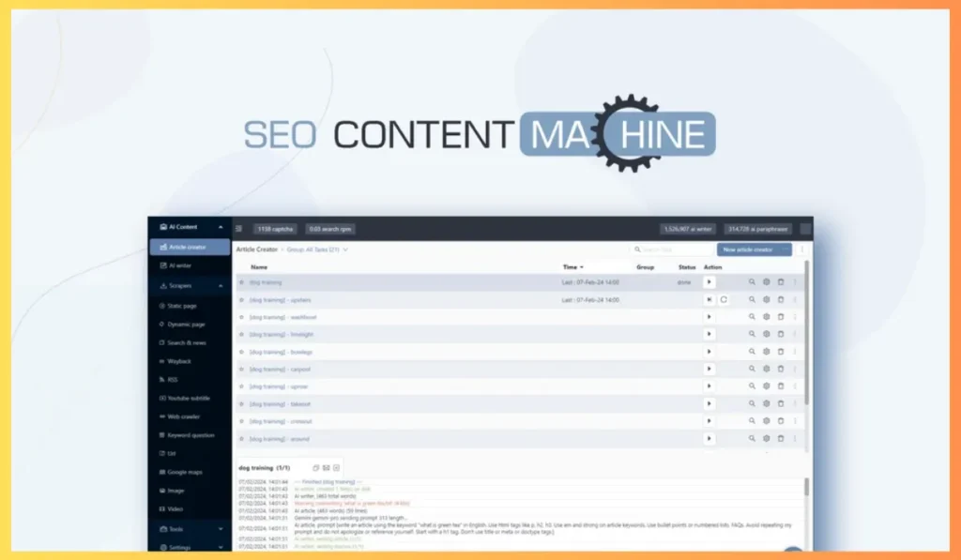Open settings gear for 'dog training' task
This screenshot has width=961, height=560.
coord(766,281)
